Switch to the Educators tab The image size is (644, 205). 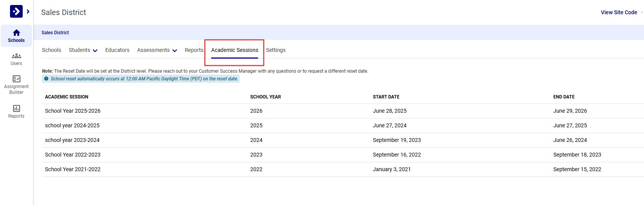coord(117,50)
